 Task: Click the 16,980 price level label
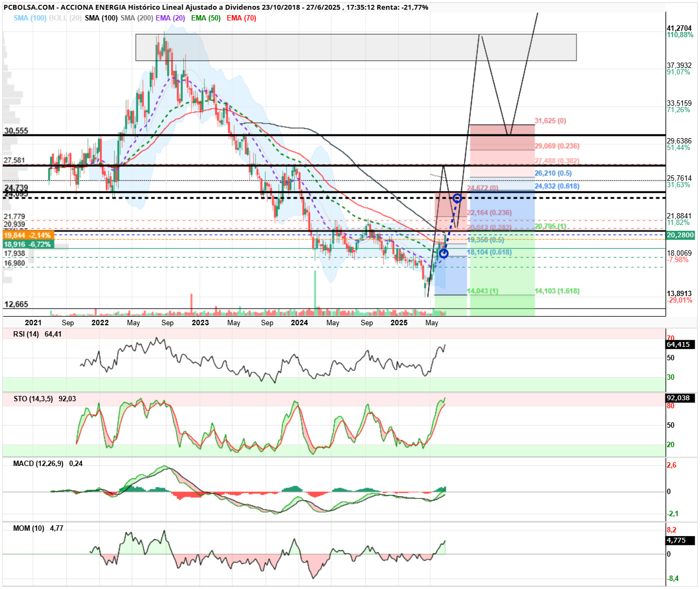coord(15,263)
